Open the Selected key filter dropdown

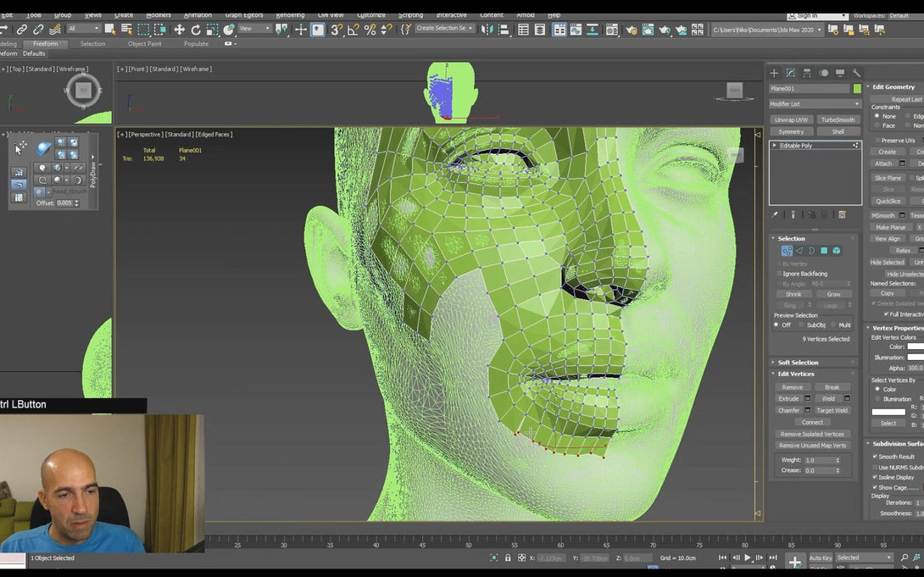[x=865, y=558]
